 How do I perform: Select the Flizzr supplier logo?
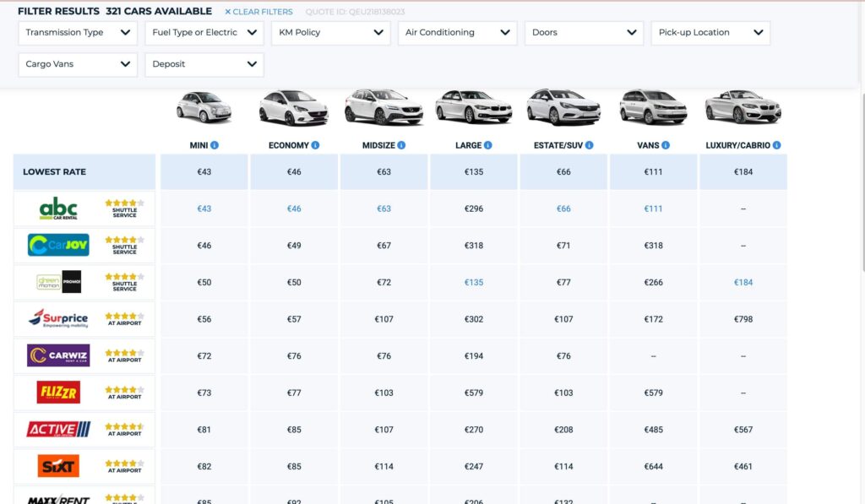(58, 392)
